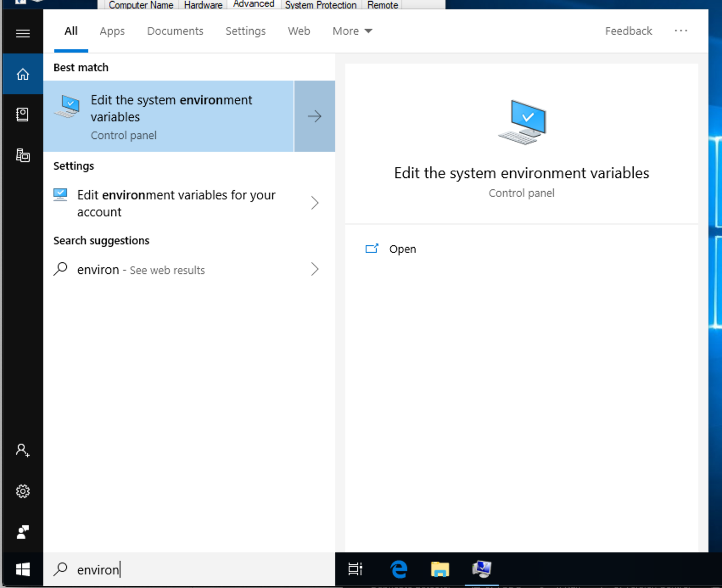Image resolution: width=722 pixels, height=588 pixels.
Task: Open the Devices icon in sidebar
Action: (x=23, y=155)
